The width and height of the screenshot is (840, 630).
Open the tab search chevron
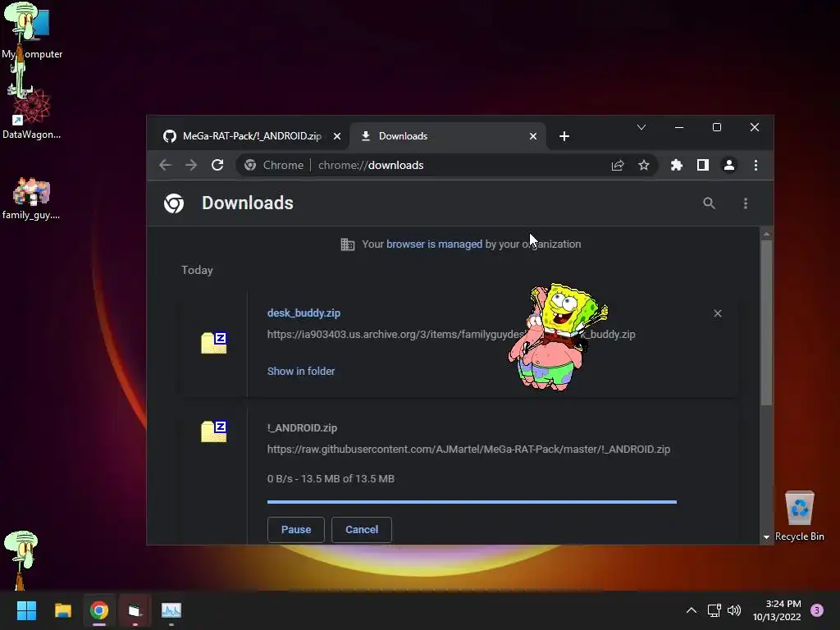pos(641,127)
